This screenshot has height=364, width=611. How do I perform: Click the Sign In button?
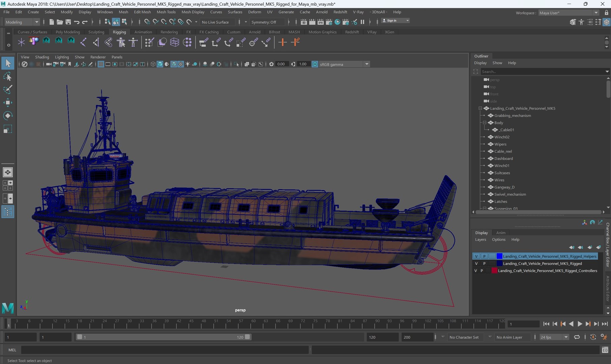click(395, 21)
